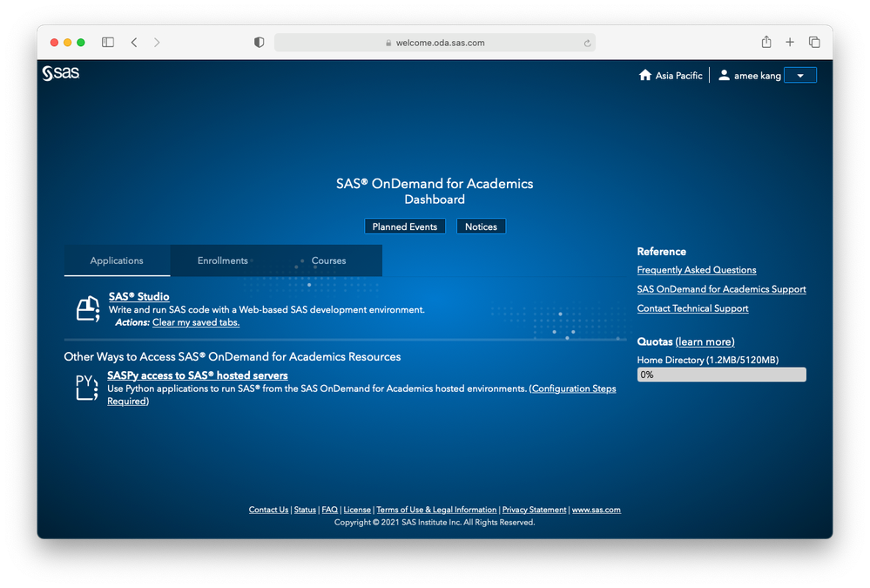Open Frequently Asked Questions link
Screen dimensions: 870x588
click(697, 270)
